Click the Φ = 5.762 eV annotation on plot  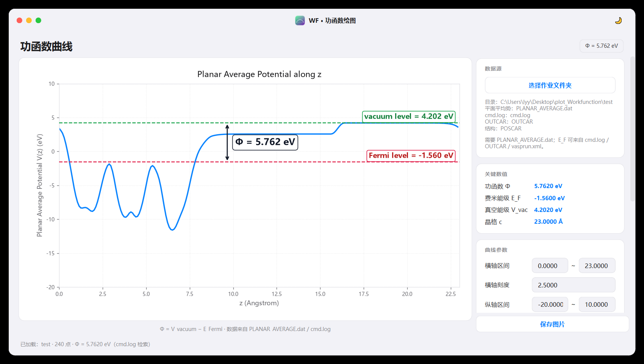tap(265, 142)
